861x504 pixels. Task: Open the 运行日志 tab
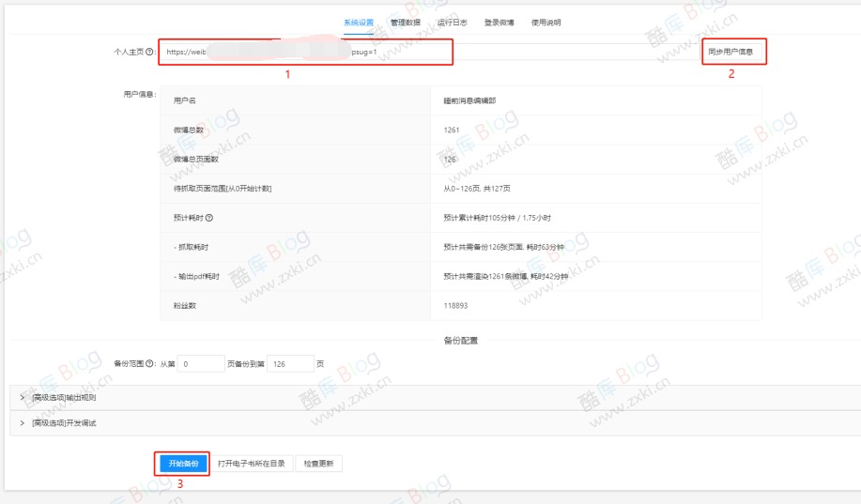452,23
